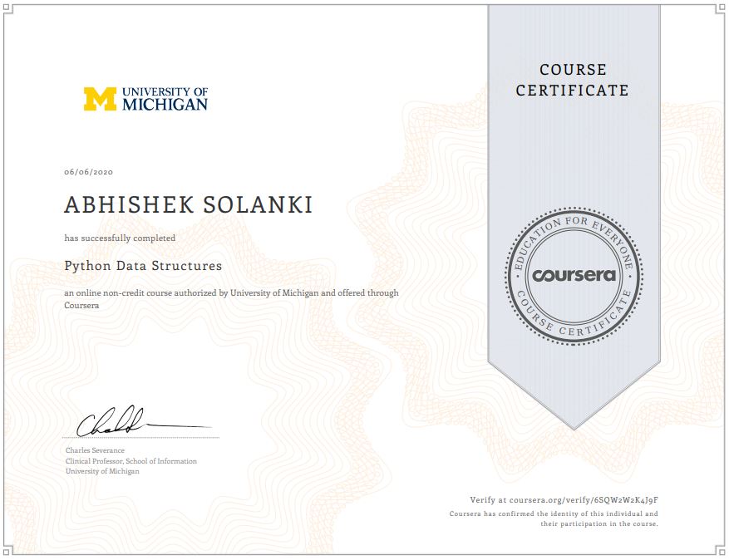Click the name ABHISHEK SOLANKI

click(189, 205)
